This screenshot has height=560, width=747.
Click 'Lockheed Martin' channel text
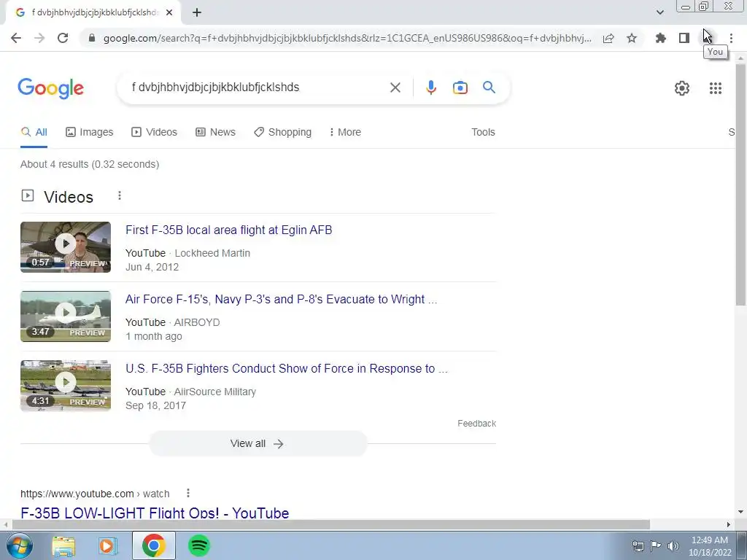pyautogui.click(x=212, y=253)
